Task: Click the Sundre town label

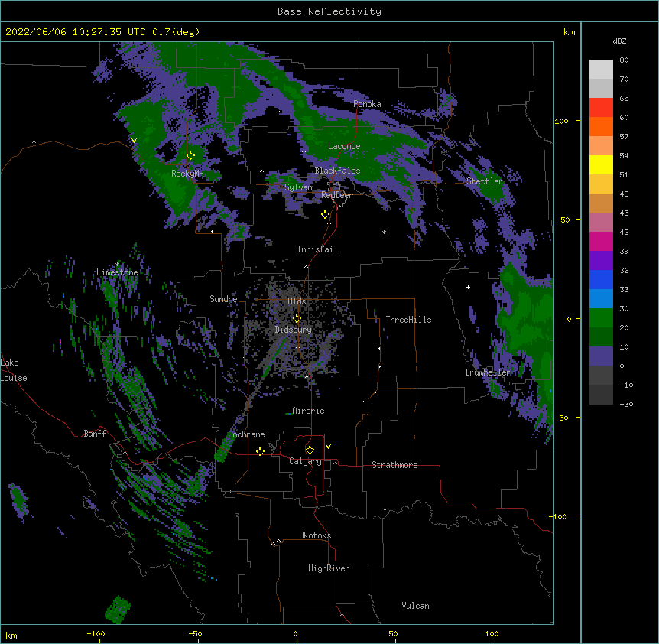Action: click(x=223, y=299)
